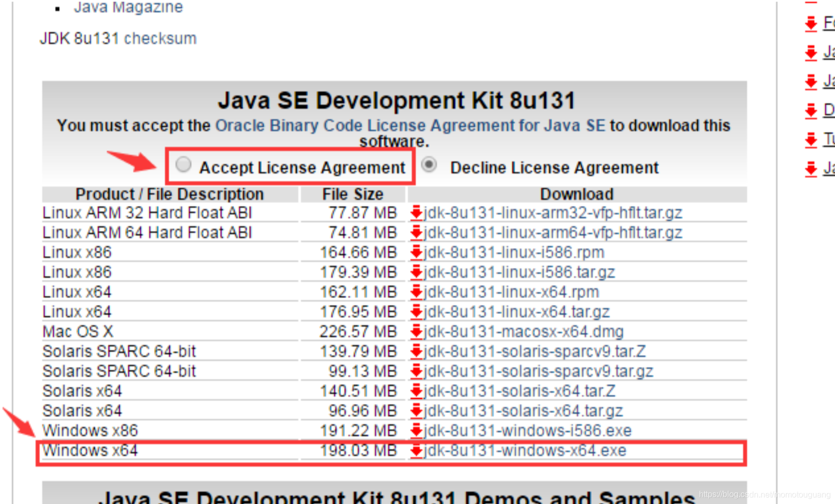Download jdk-8u131-linux-arm64-vfp-hflt.tar.gz link
This screenshot has height=504, width=835.
(553, 232)
